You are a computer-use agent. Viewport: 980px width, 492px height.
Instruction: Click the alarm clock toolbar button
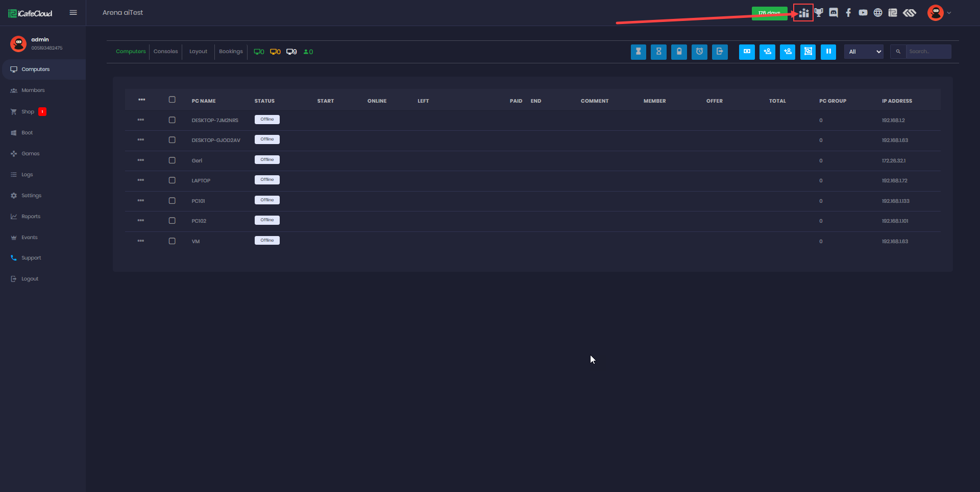(699, 52)
